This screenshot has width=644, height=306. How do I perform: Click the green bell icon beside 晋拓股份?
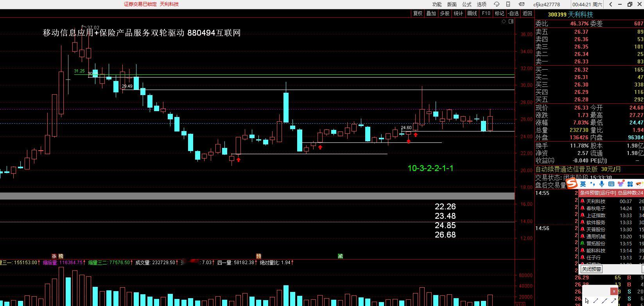tap(582, 244)
